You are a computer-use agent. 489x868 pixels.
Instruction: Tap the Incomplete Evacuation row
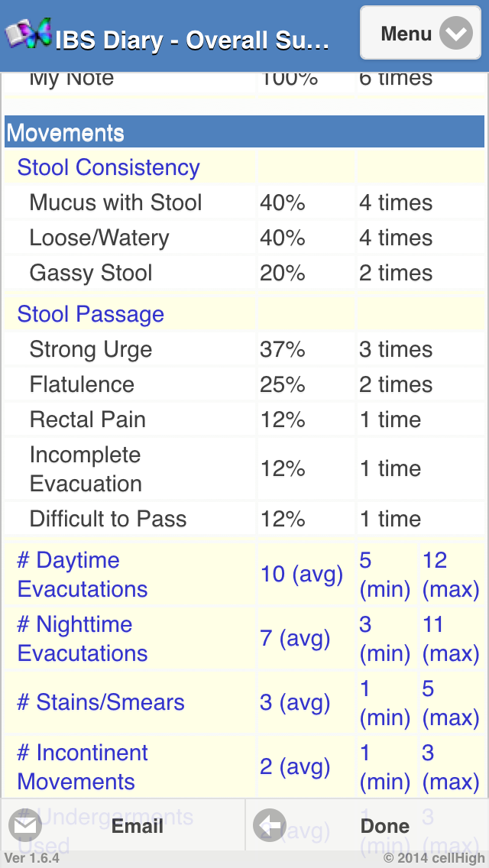(86, 469)
